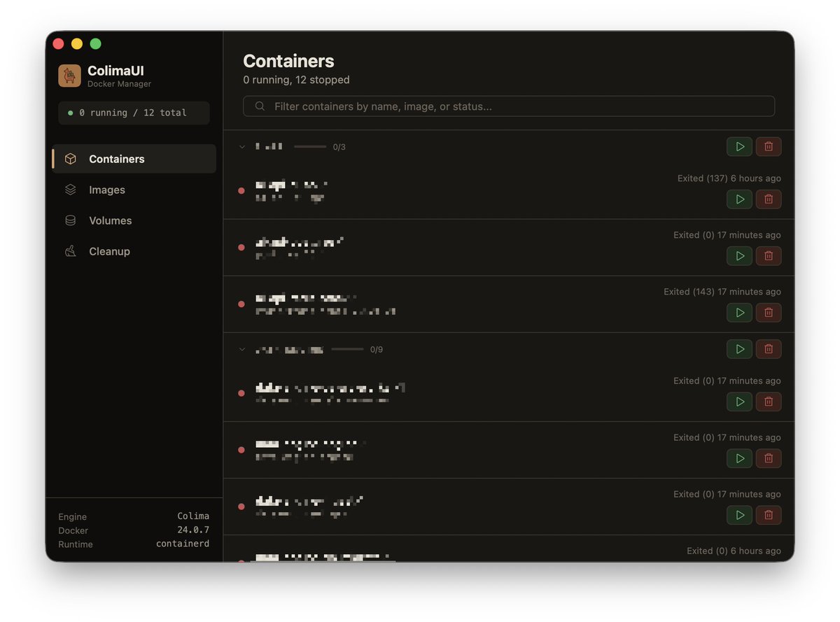Switch to the Volumes section
The width and height of the screenshot is (840, 622).
(x=134, y=220)
